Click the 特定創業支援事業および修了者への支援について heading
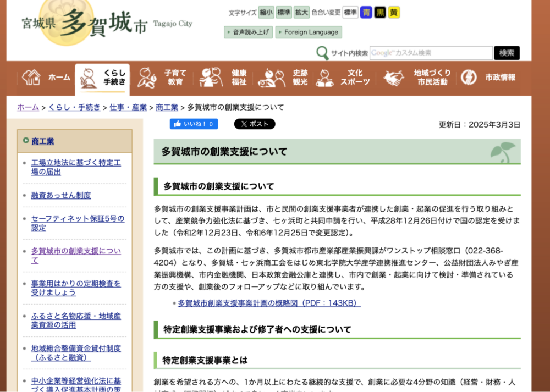 257,329
